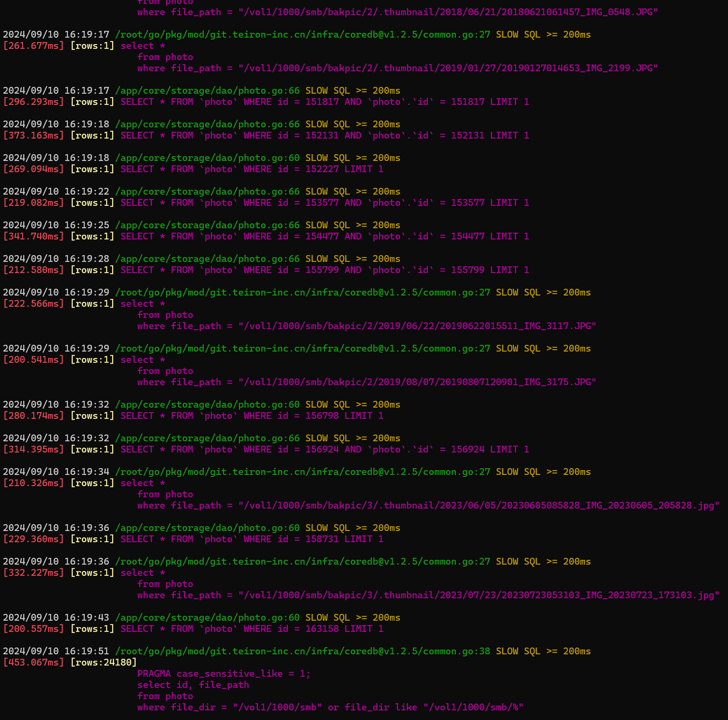
Task: Click the [296.293ms] query duration
Action: pos(33,102)
